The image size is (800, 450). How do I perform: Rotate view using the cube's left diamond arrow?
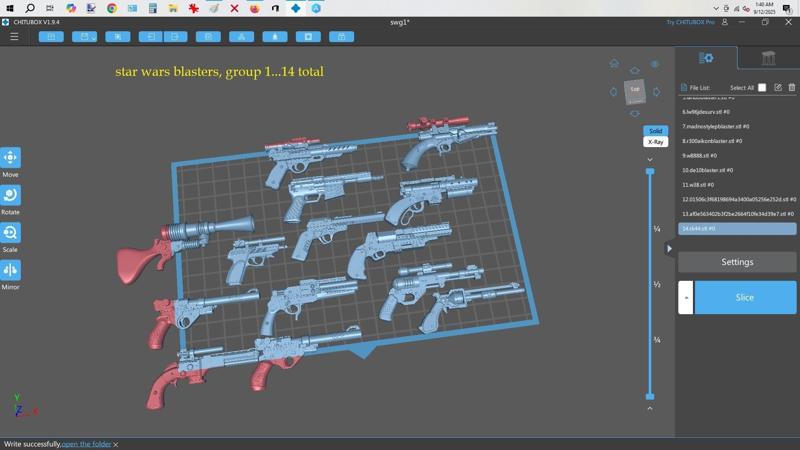coord(614,92)
